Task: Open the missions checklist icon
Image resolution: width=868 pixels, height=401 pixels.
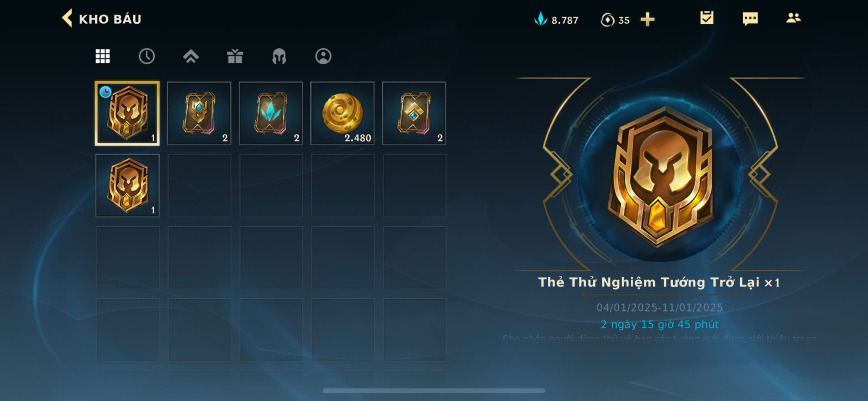Action: click(x=707, y=18)
